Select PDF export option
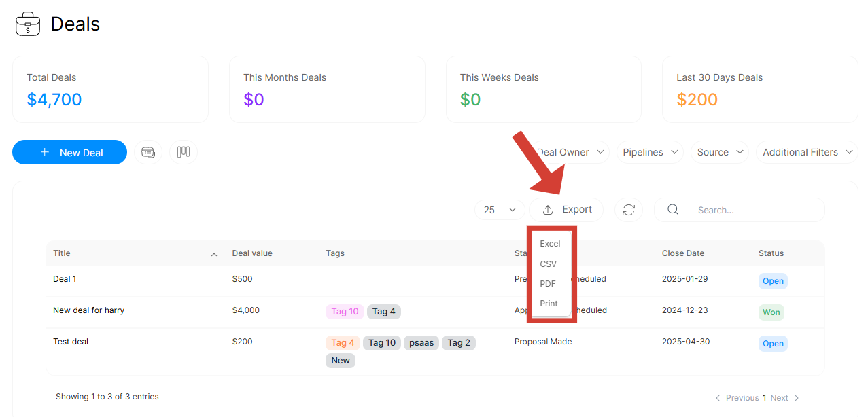This screenshot has width=868, height=417. 548,284
